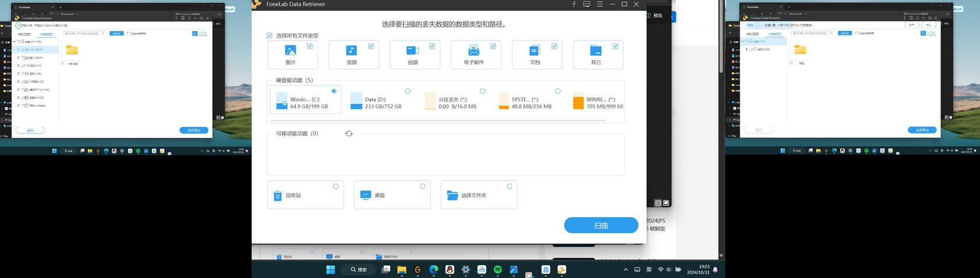This screenshot has height=278, width=980.
Task: Select the SYSTE... (*:) drive radio button
Action: tap(558, 91)
